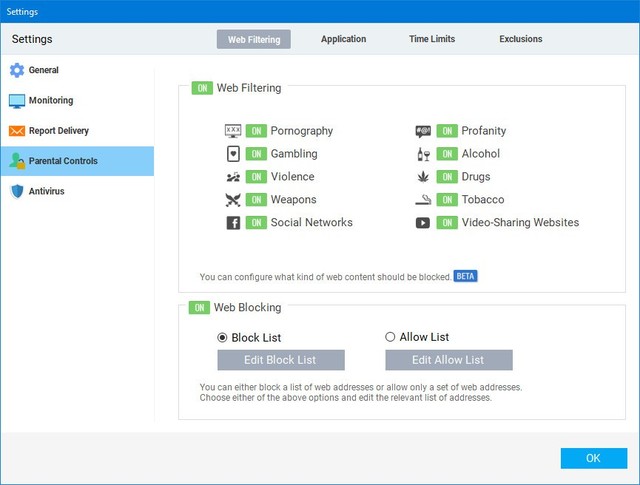Turn off the Social Networks filter
The width and height of the screenshot is (640, 485).
[x=256, y=223]
